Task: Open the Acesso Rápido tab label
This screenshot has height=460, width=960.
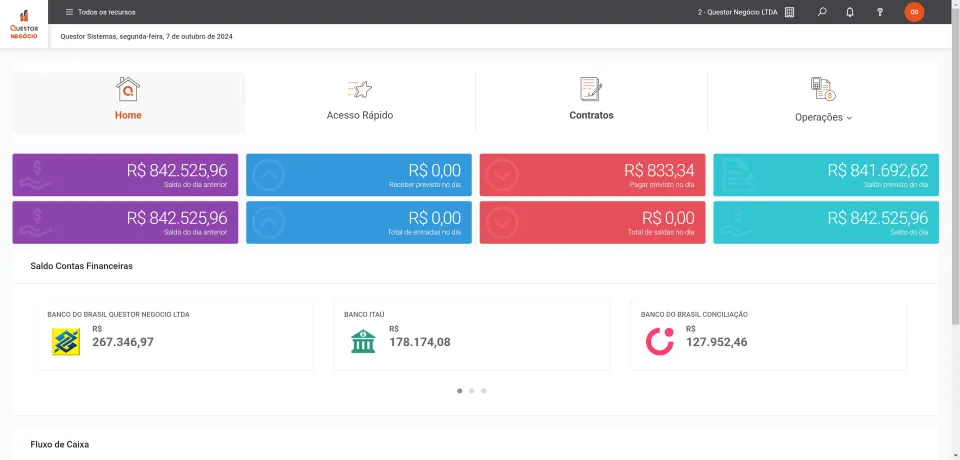Action: (360, 115)
